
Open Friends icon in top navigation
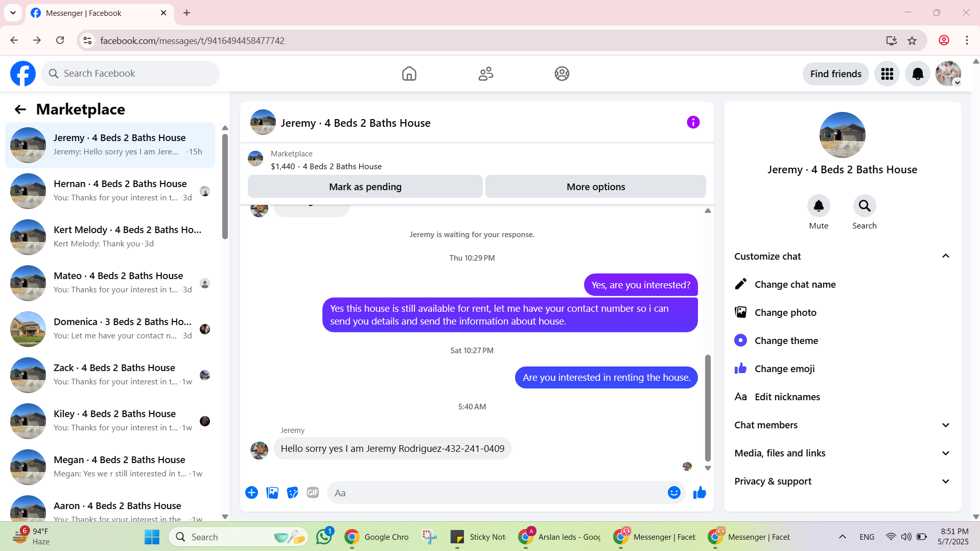[x=485, y=74]
